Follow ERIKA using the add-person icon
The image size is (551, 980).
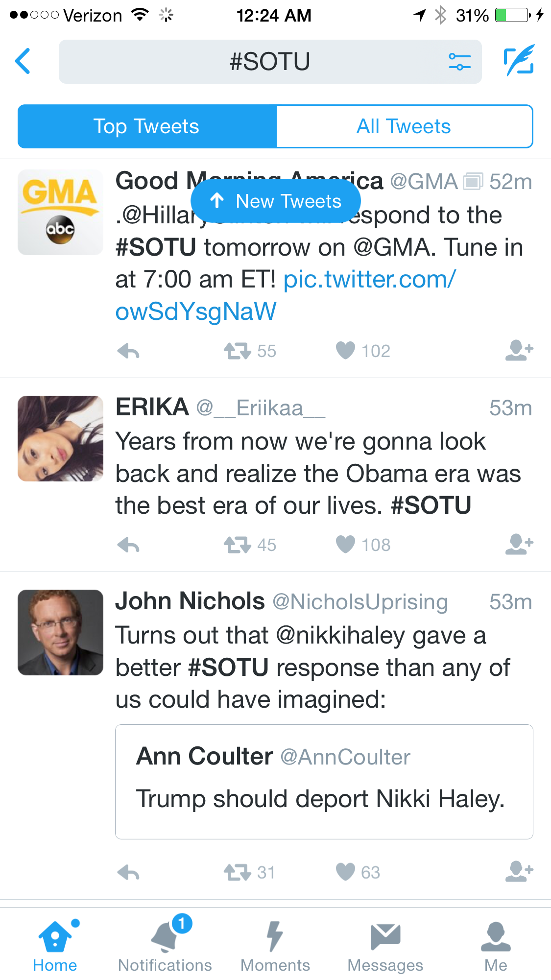(519, 544)
